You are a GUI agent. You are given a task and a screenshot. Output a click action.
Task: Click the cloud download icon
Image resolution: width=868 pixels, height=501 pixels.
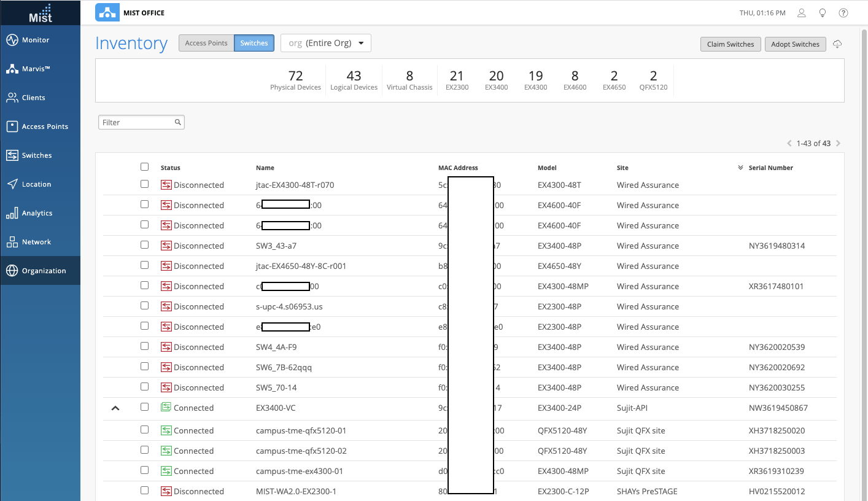click(837, 44)
